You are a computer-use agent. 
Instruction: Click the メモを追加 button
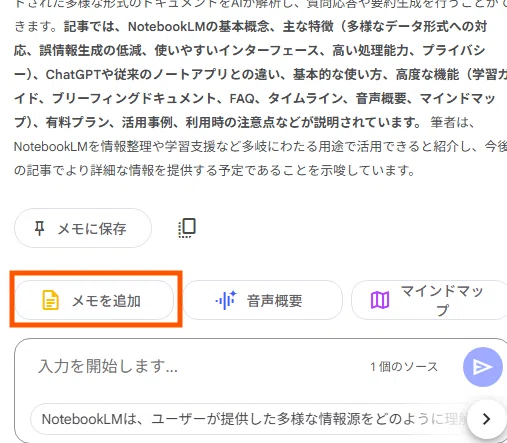point(94,300)
